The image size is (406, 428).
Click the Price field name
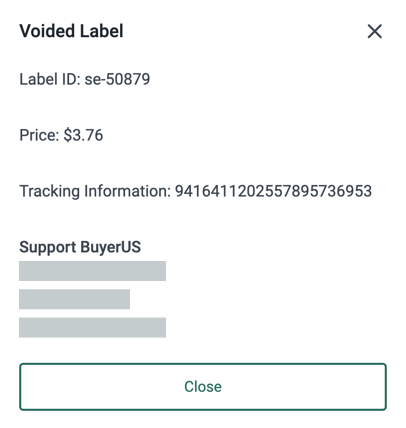tap(39, 135)
